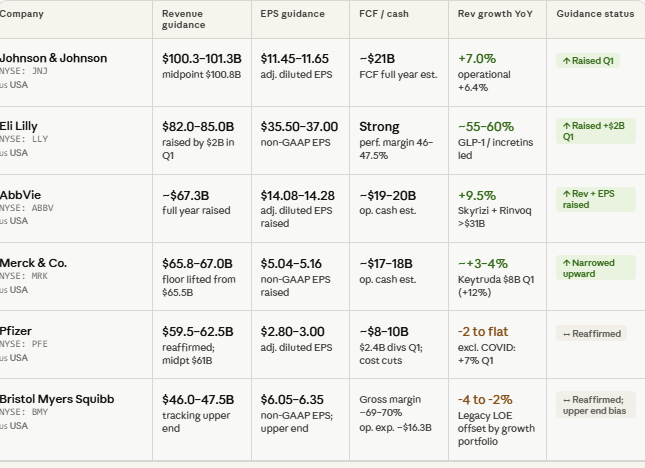The height and width of the screenshot is (468, 645).
Task: Select the Rev + EPS raised badge
Action: tap(596, 199)
